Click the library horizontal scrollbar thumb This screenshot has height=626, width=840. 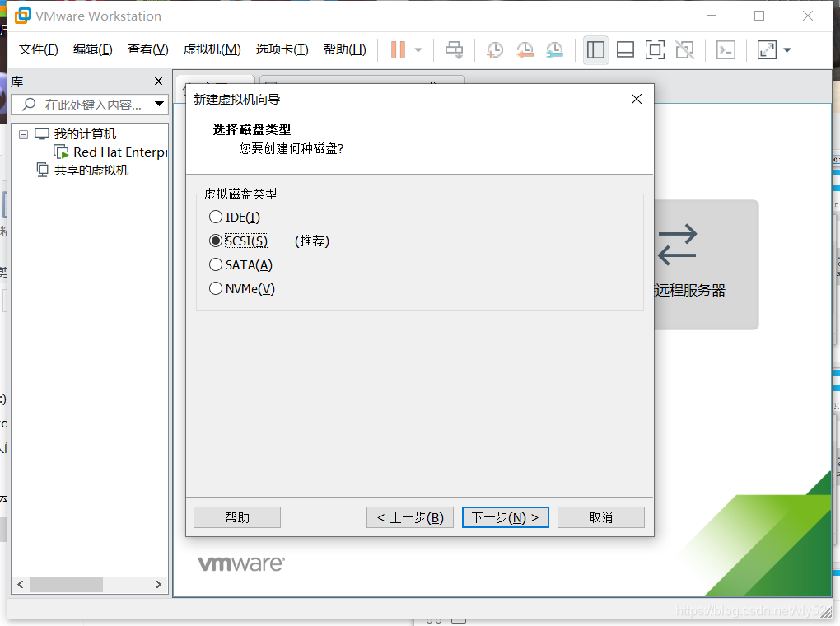coord(66,584)
